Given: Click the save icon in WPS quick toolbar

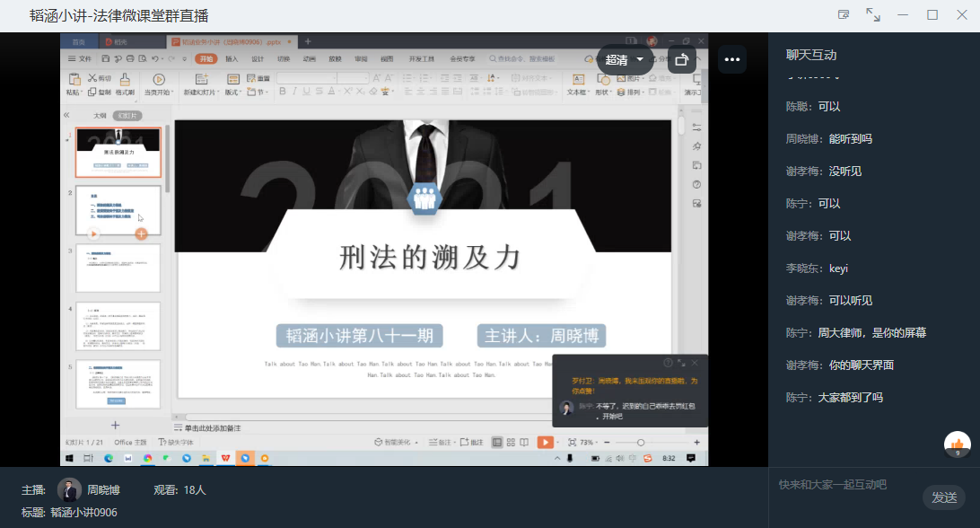Looking at the screenshot, I should [105, 58].
